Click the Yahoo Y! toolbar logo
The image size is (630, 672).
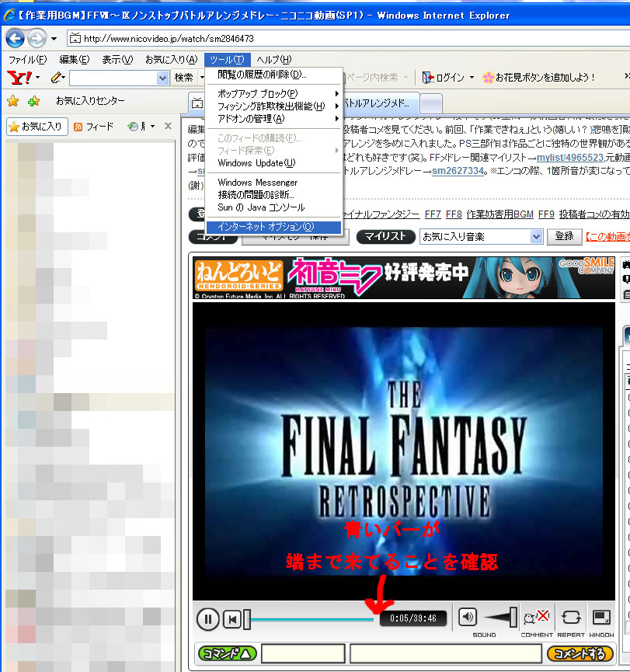19,78
